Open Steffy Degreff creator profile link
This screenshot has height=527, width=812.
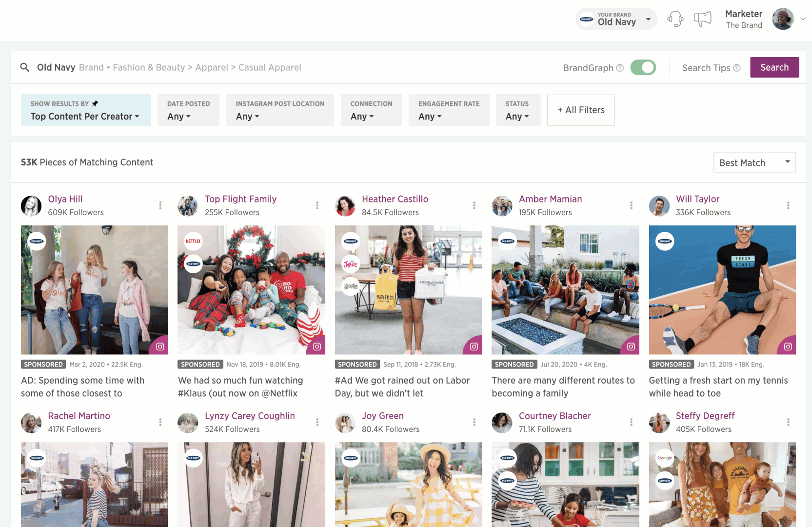click(705, 416)
